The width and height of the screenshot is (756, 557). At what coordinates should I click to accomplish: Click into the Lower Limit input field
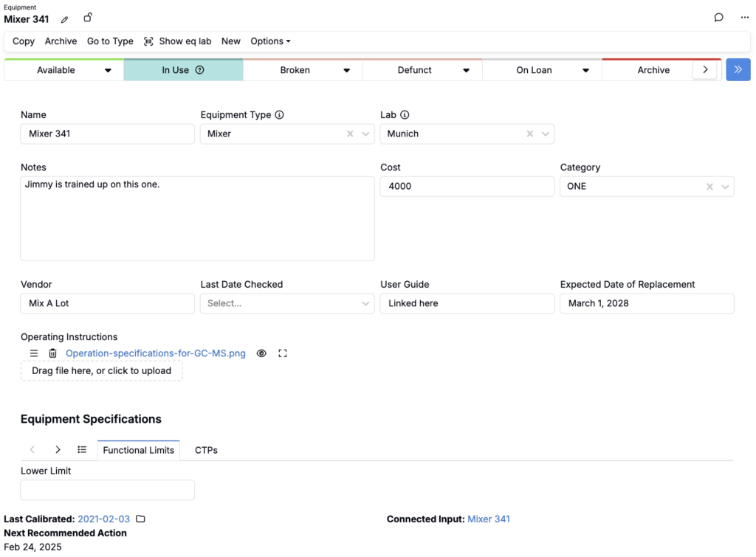click(x=108, y=490)
